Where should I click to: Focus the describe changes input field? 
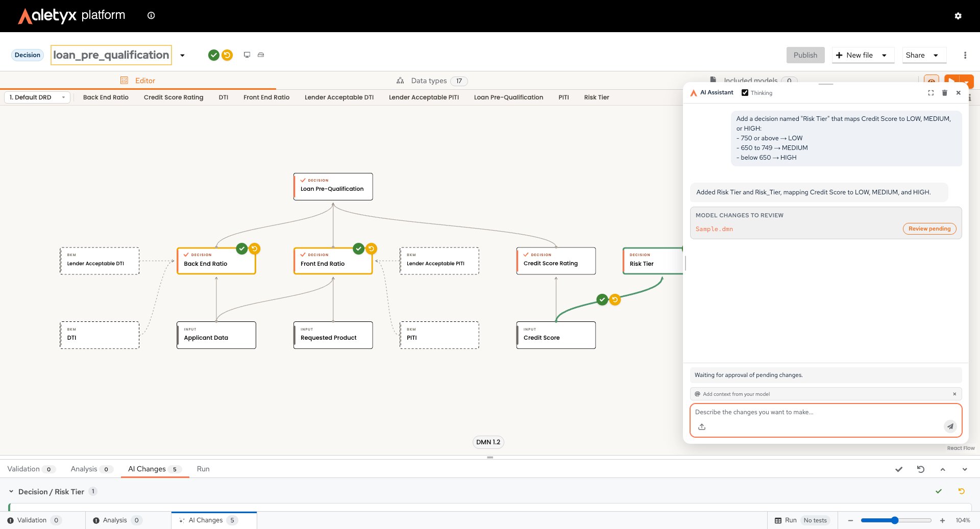coord(826,412)
